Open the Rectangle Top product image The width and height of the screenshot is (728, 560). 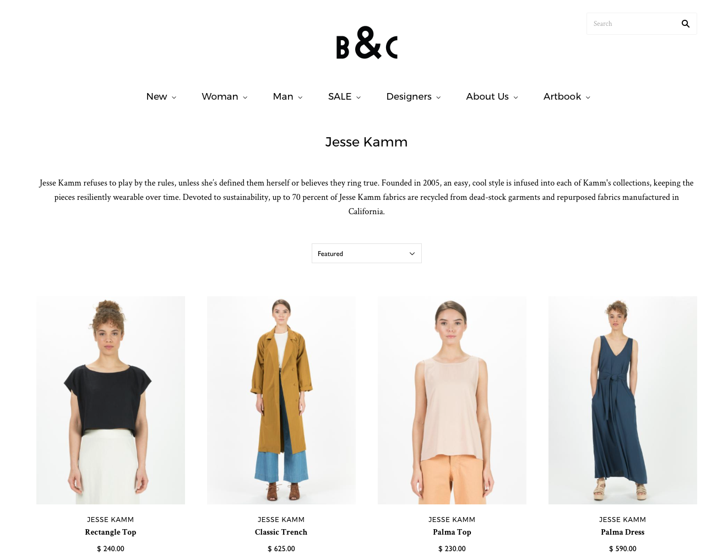click(111, 400)
